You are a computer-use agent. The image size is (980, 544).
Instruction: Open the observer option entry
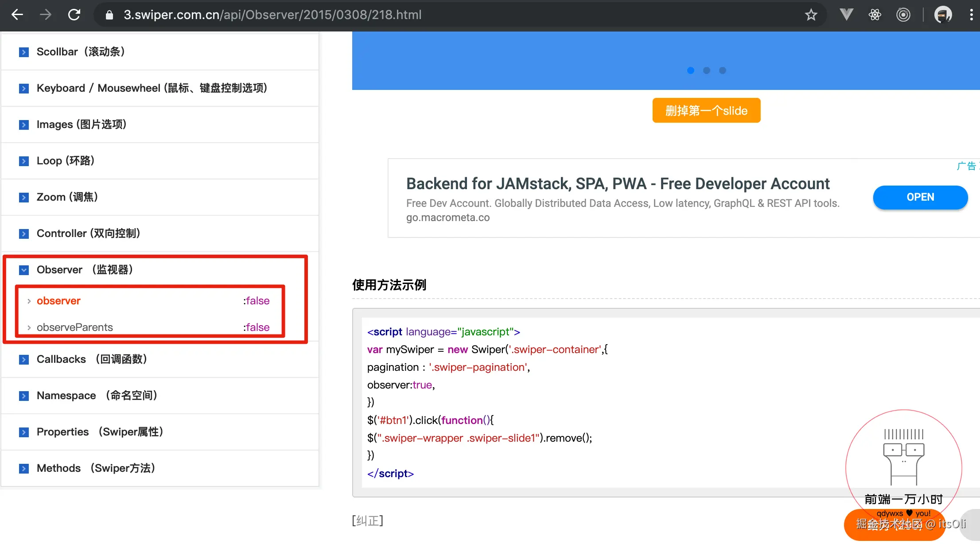(x=58, y=301)
